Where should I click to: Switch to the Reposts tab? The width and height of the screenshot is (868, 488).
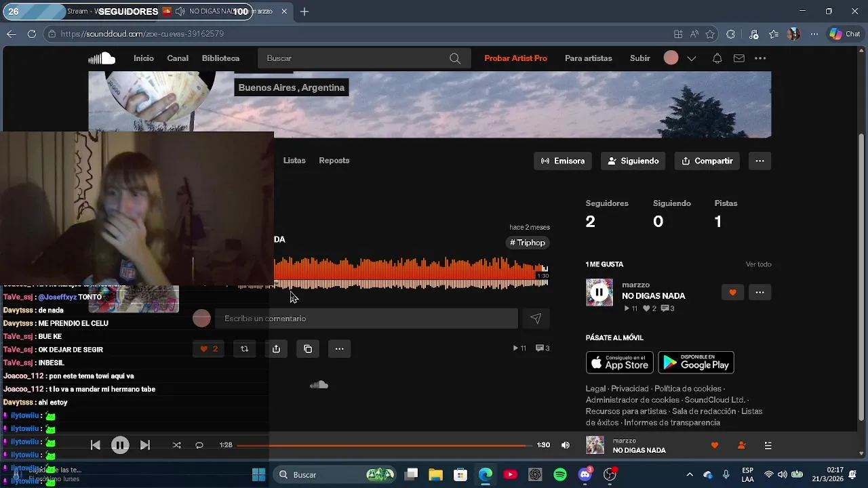tap(334, 161)
